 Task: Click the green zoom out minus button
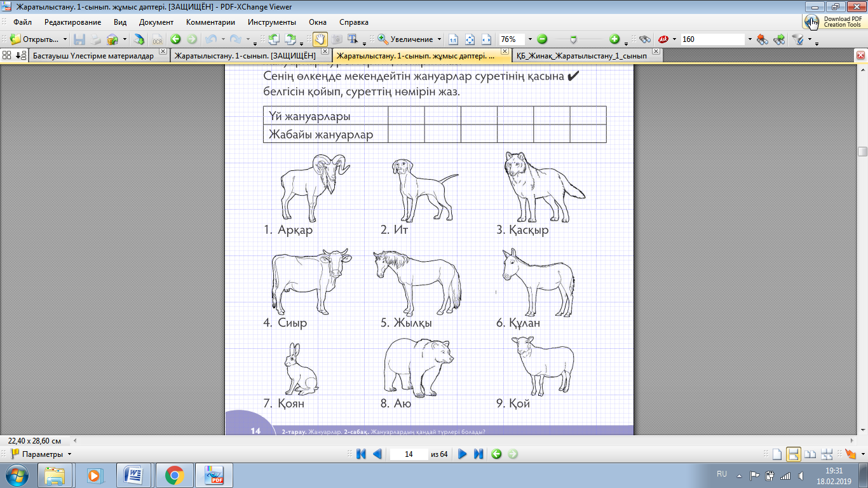pyautogui.click(x=542, y=39)
